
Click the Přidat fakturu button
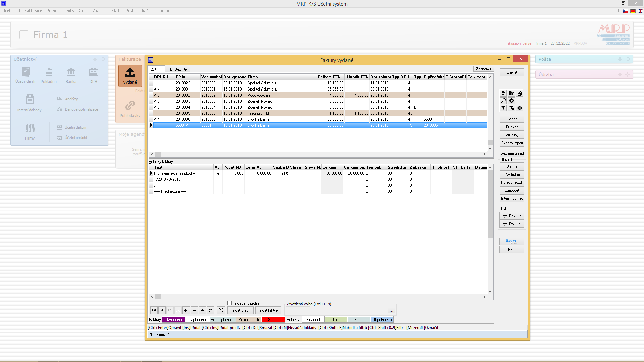pos(268,310)
